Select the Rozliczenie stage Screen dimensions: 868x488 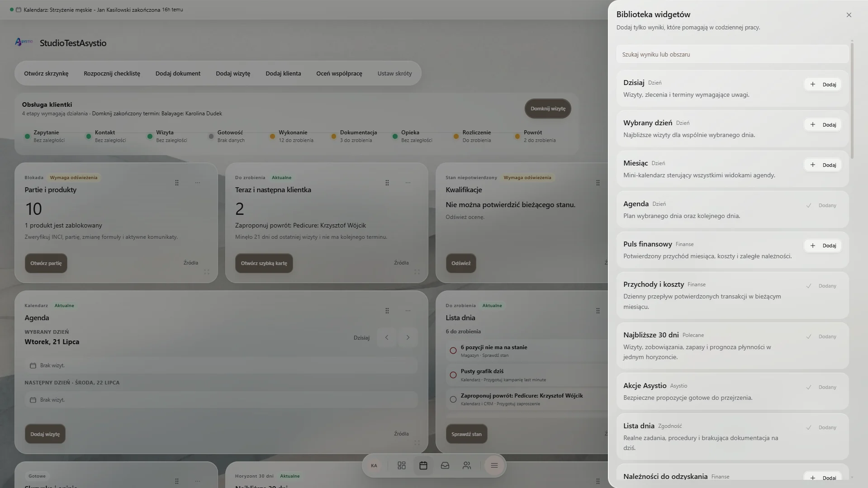coord(472,136)
